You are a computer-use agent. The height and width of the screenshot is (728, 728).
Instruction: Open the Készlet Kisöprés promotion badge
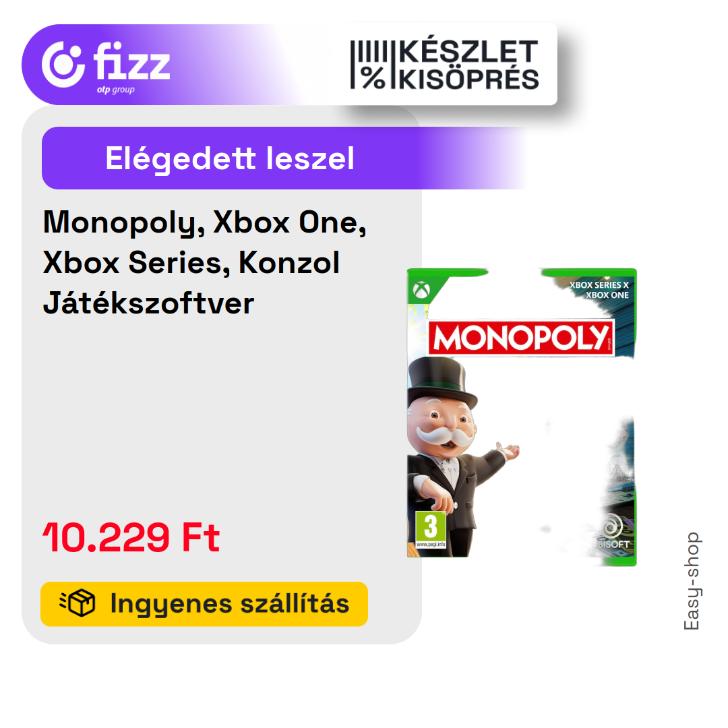click(x=444, y=65)
